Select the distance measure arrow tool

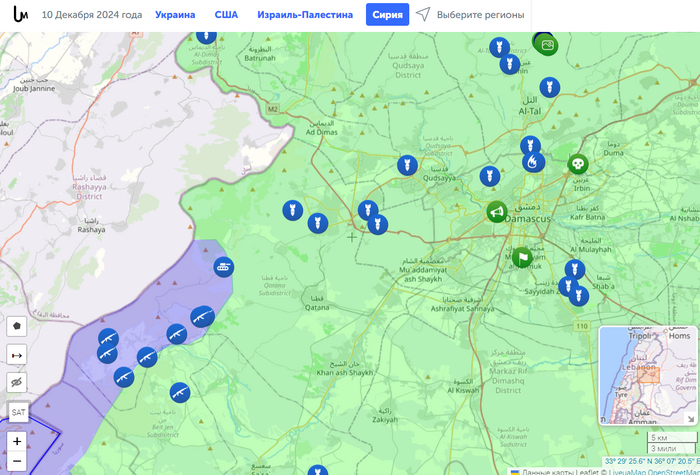17,354
